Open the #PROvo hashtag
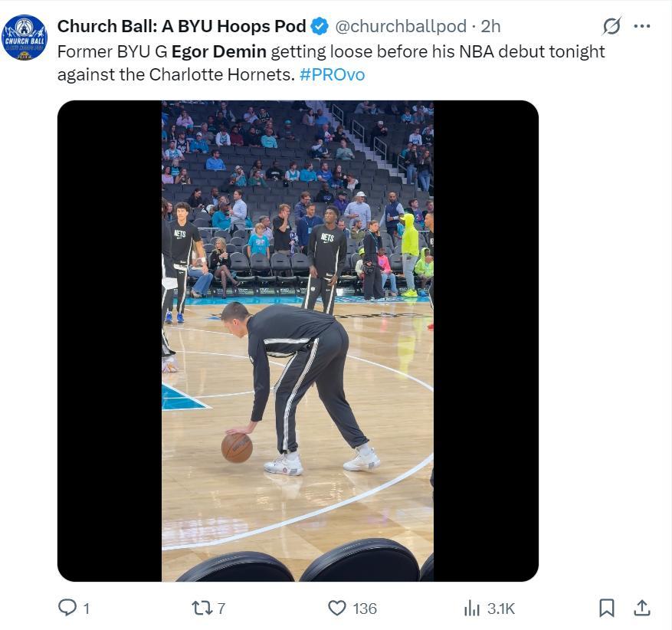The height and width of the screenshot is (630, 672). [332, 74]
